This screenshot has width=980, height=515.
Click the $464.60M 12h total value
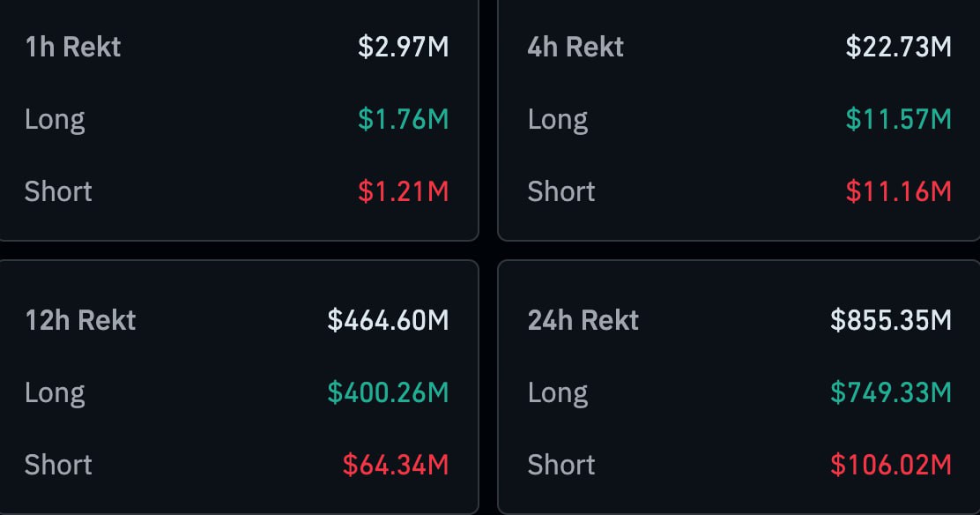[388, 320]
